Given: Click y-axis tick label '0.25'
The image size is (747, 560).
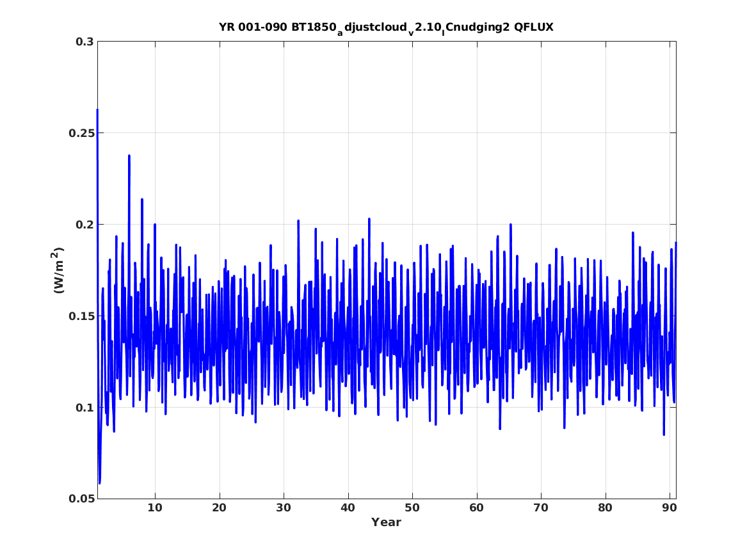Looking at the screenshot, I should tap(81, 133).
